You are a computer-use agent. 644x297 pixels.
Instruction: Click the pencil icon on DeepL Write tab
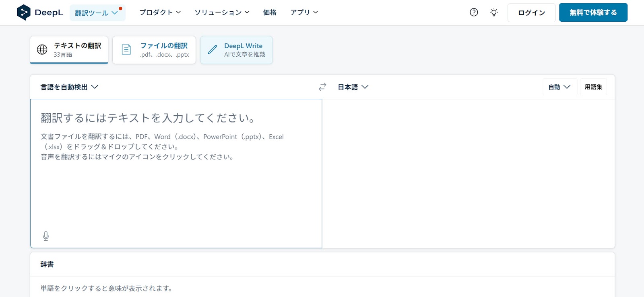coord(213,50)
